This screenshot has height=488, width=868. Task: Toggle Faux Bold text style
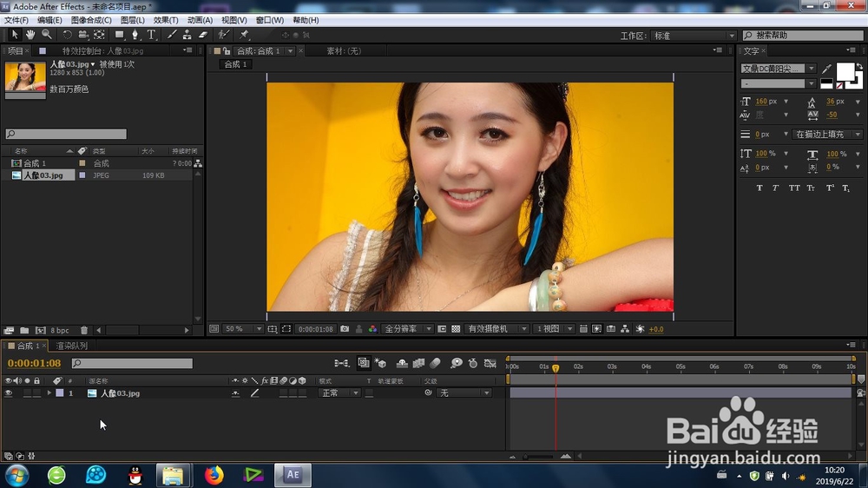pos(759,188)
